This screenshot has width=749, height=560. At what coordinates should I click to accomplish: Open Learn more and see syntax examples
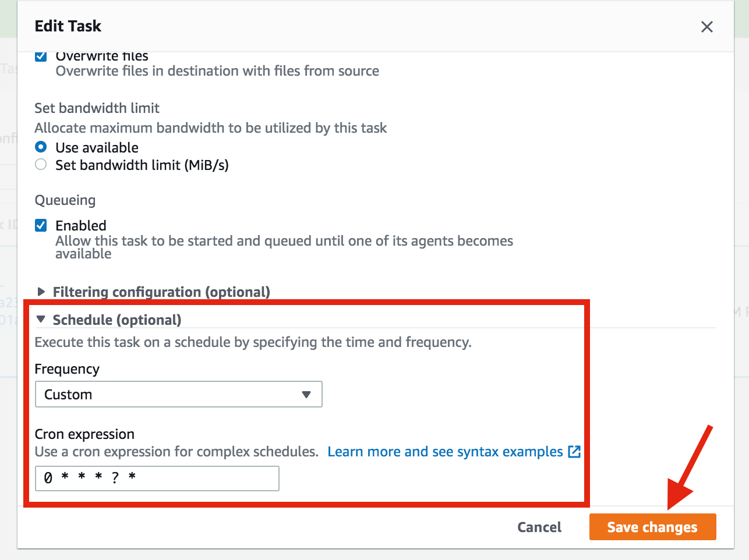(x=446, y=451)
